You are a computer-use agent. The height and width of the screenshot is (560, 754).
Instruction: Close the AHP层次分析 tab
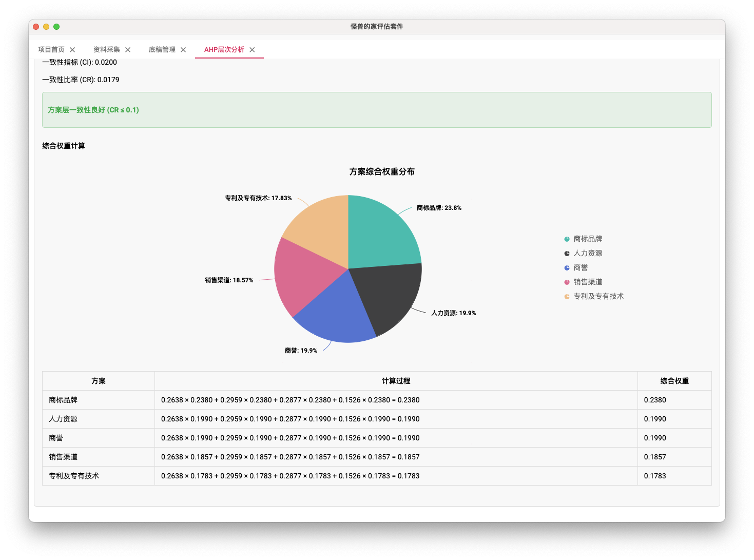(x=252, y=50)
